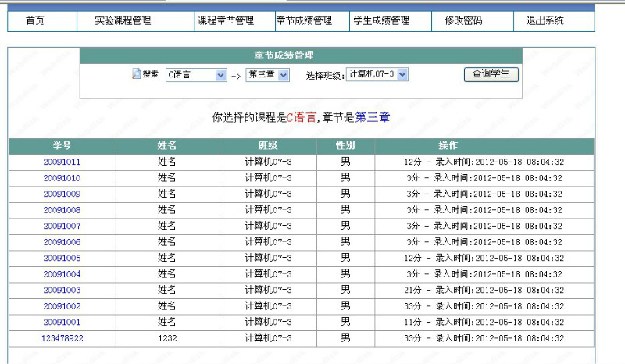
Task: Open 学生成绩管理 menu item
Action: 381,21
